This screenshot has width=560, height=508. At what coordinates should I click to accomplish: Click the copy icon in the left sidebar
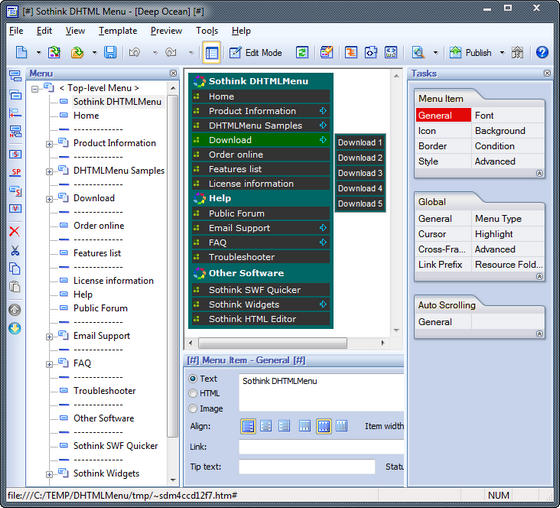[15, 269]
